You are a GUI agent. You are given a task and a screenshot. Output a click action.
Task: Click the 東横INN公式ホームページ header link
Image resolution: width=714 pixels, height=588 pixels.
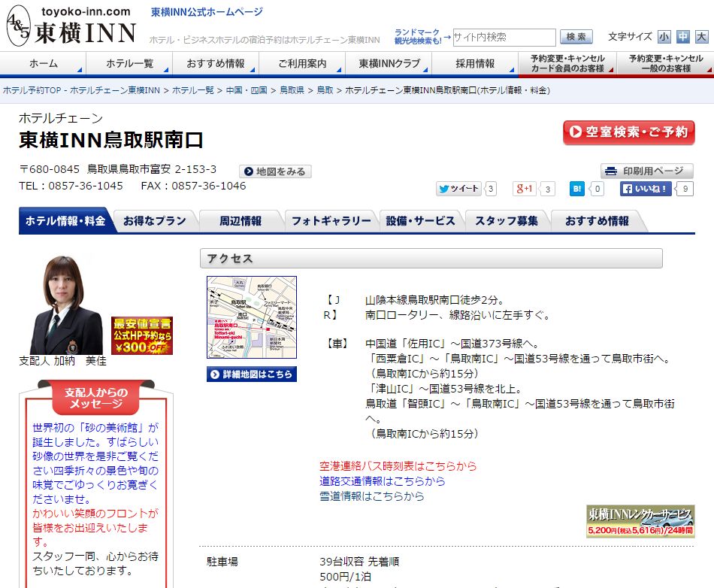pyautogui.click(x=207, y=12)
